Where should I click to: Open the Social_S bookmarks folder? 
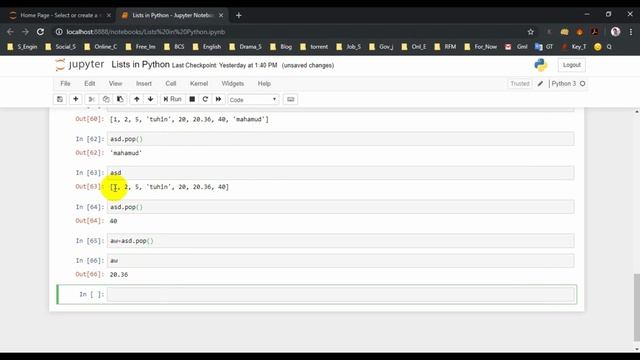(60, 47)
